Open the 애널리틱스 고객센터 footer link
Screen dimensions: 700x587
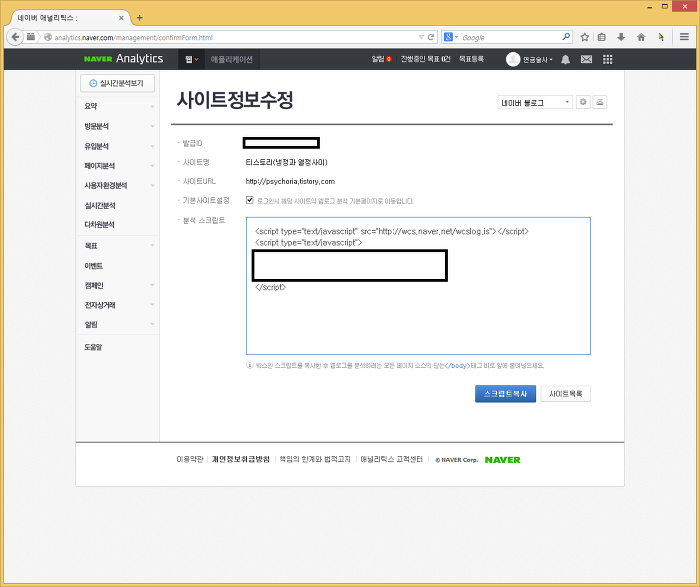click(x=391, y=459)
